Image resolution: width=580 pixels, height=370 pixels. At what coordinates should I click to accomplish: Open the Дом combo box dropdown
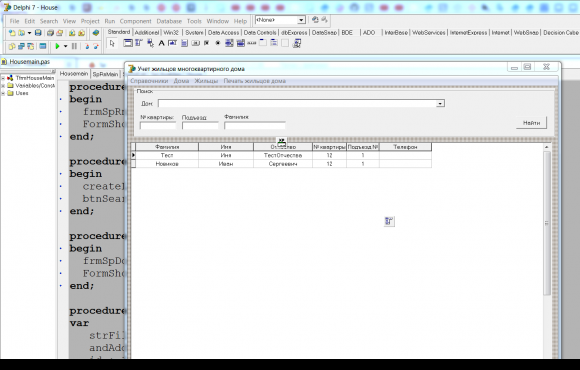coord(440,104)
